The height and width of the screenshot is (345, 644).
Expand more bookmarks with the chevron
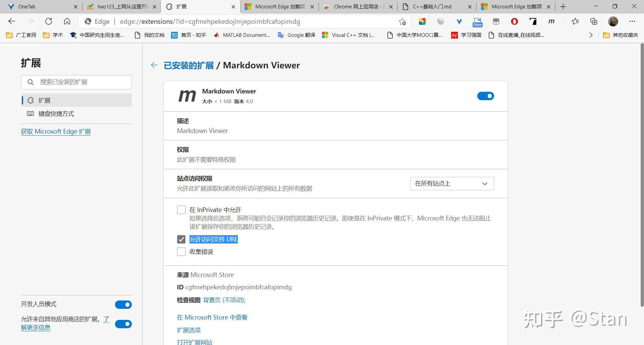point(591,35)
